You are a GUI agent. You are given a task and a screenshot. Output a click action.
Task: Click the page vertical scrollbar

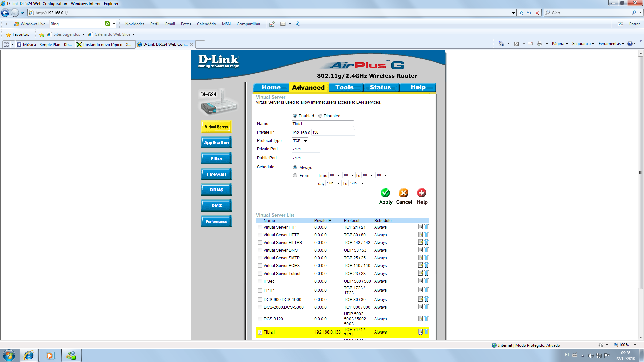click(641, 173)
